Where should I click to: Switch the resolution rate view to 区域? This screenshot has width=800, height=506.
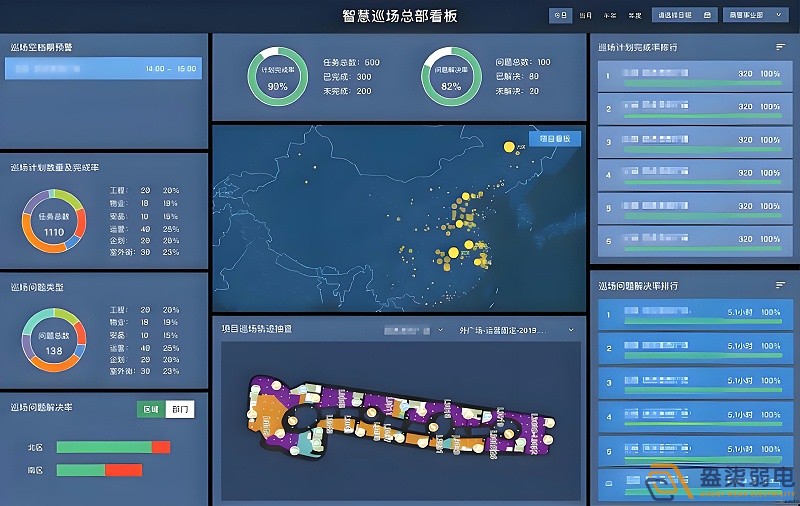pos(150,409)
